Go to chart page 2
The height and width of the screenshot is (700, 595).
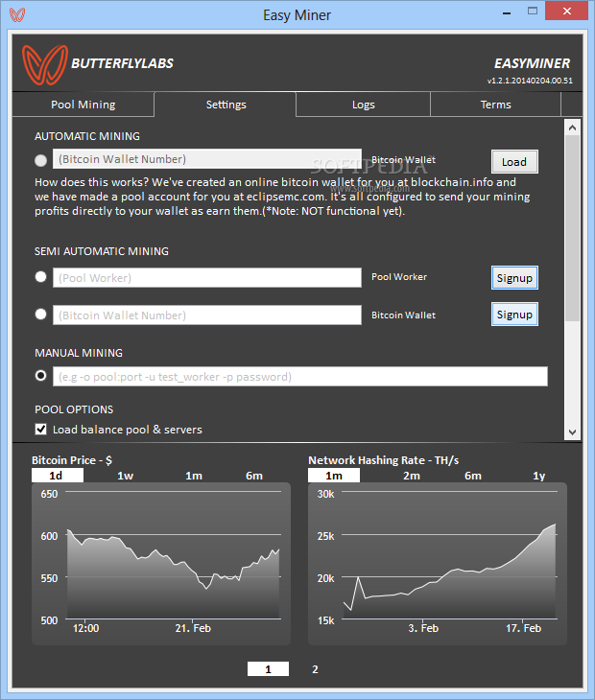coord(315,668)
